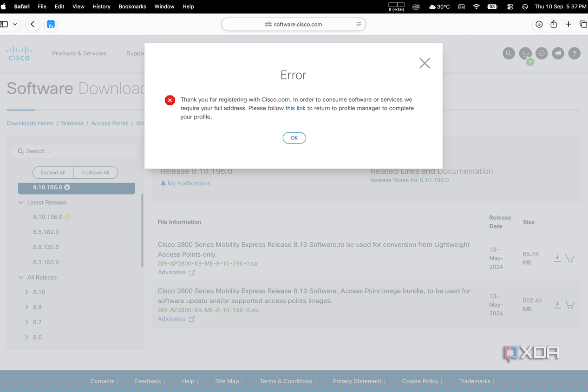
Task: Open Products & Services navigation
Action: coord(79,53)
